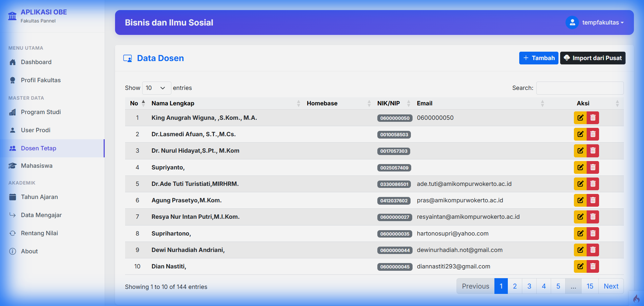Sort table by NIK/NIP column header
644x306 pixels.
[388, 103]
